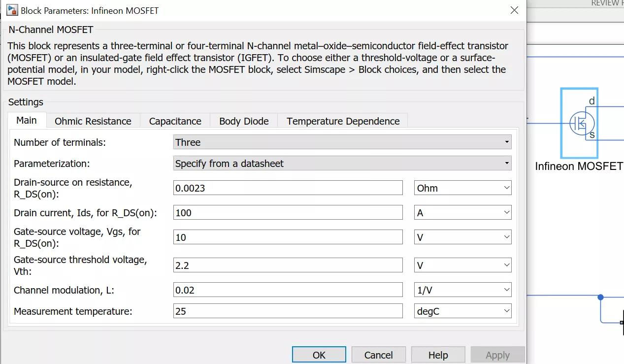Open the Ohmic Resistance tab
This screenshot has height=364, width=624.
click(x=93, y=121)
